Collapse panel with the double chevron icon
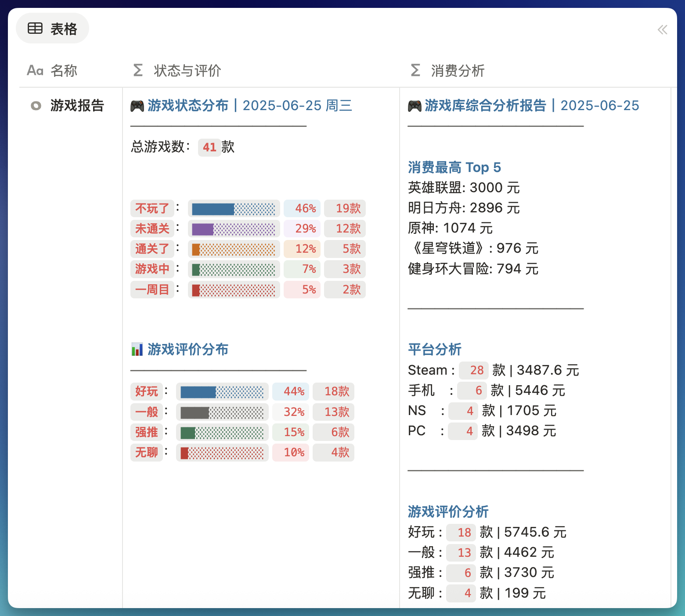 pos(662,30)
